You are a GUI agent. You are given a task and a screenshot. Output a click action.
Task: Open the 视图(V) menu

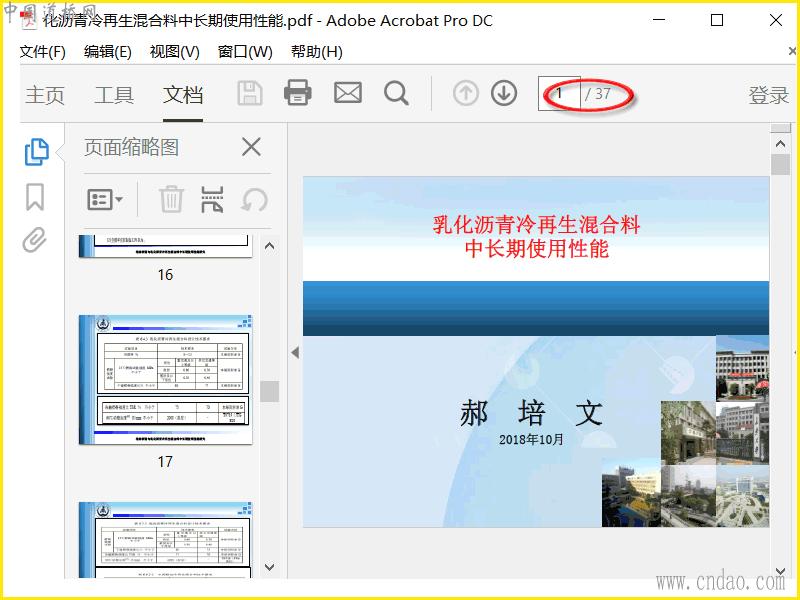click(x=174, y=52)
